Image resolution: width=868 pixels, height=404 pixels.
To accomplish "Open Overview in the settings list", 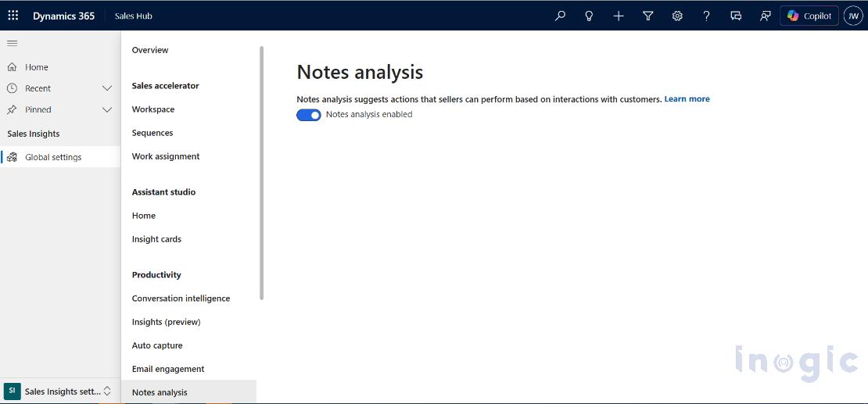I will (x=150, y=50).
